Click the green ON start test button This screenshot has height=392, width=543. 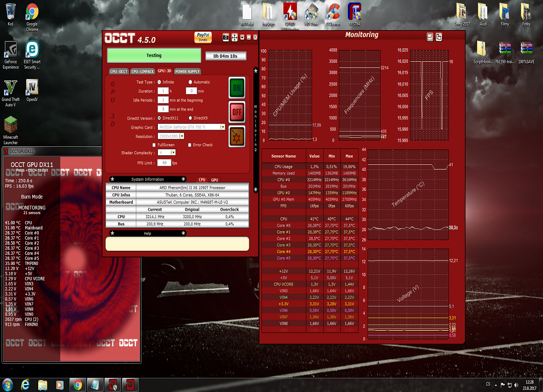click(x=237, y=88)
